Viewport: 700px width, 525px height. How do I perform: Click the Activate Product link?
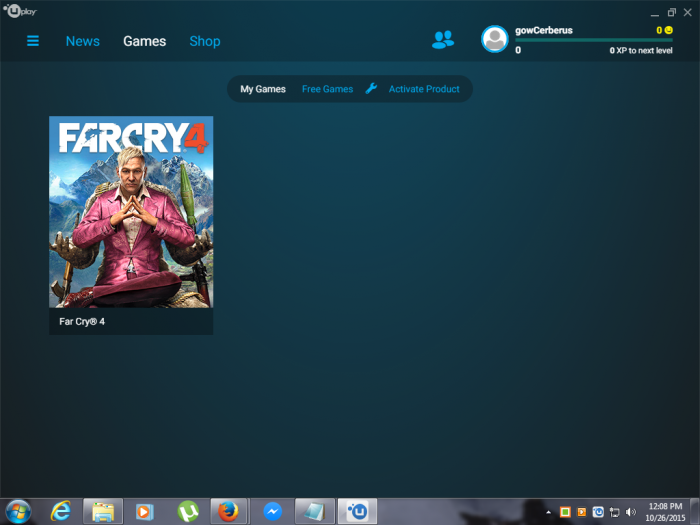pyautogui.click(x=424, y=89)
